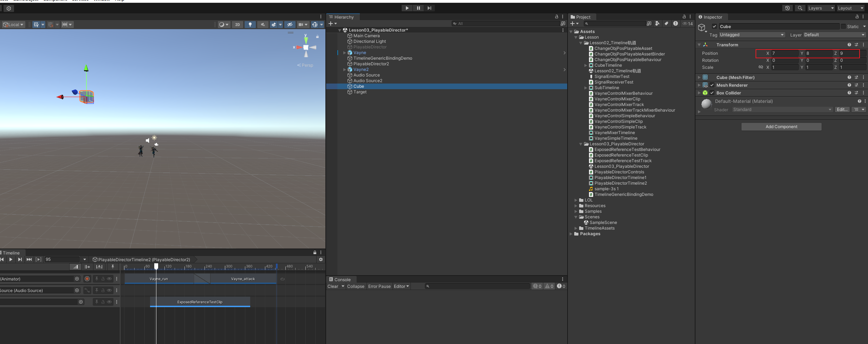Expand the Resources folder in Project

[x=576, y=206]
